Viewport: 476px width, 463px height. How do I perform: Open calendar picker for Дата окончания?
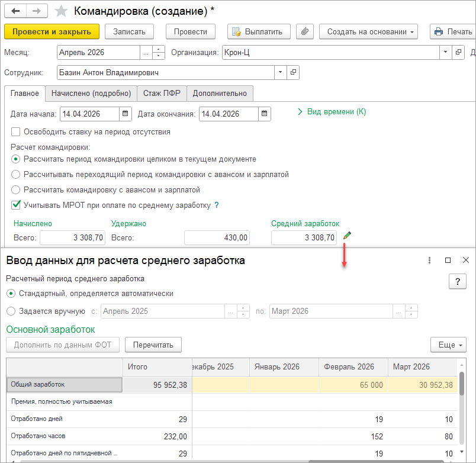[265, 114]
